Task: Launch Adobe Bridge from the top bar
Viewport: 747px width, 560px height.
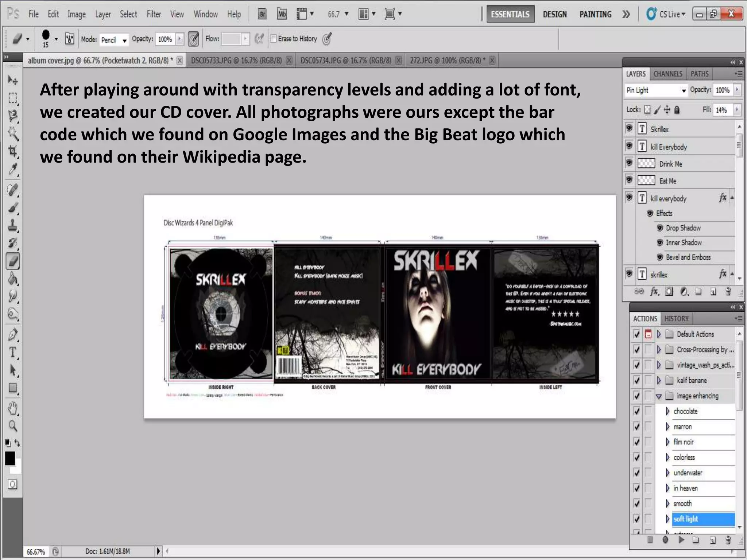Action: 262,14
